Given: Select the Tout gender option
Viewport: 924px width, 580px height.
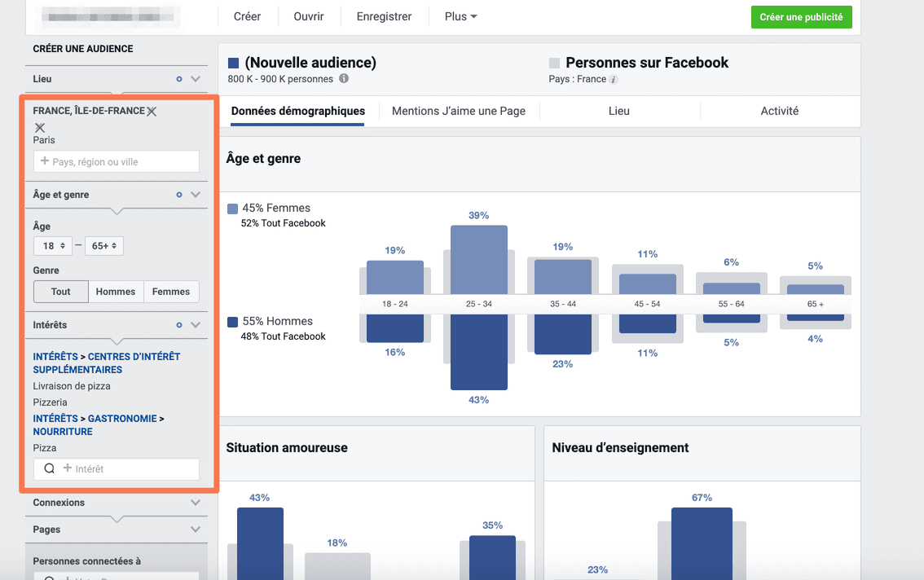Looking at the screenshot, I should [61, 292].
